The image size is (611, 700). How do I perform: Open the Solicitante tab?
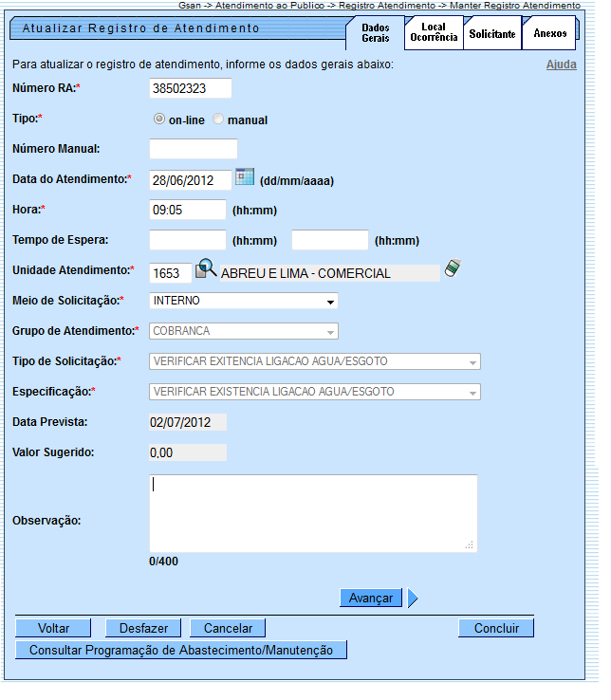492,33
